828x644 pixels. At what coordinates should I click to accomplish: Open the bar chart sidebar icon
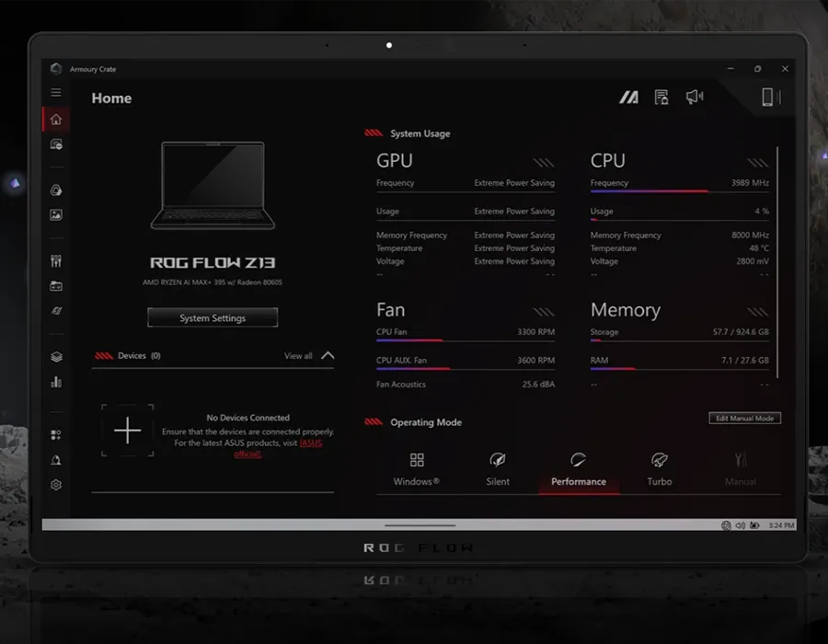click(x=56, y=382)
